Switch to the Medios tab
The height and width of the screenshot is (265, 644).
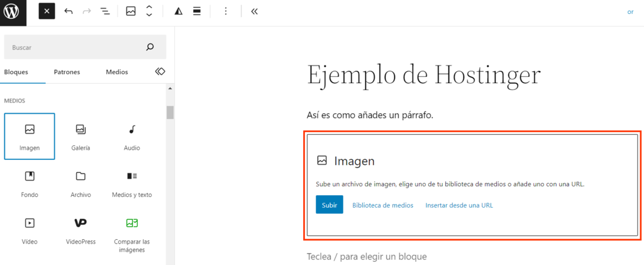pyautogui.click(x=117, y=72)
